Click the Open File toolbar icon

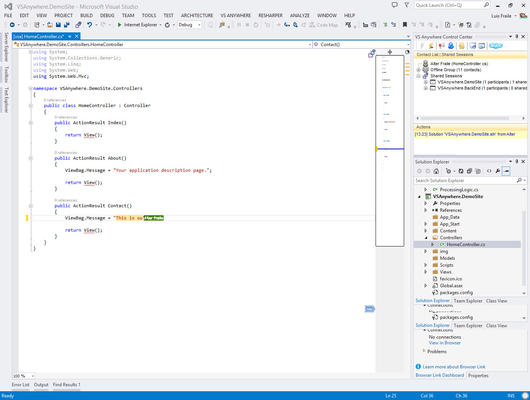pyautogui.click(x=50, y=25)
